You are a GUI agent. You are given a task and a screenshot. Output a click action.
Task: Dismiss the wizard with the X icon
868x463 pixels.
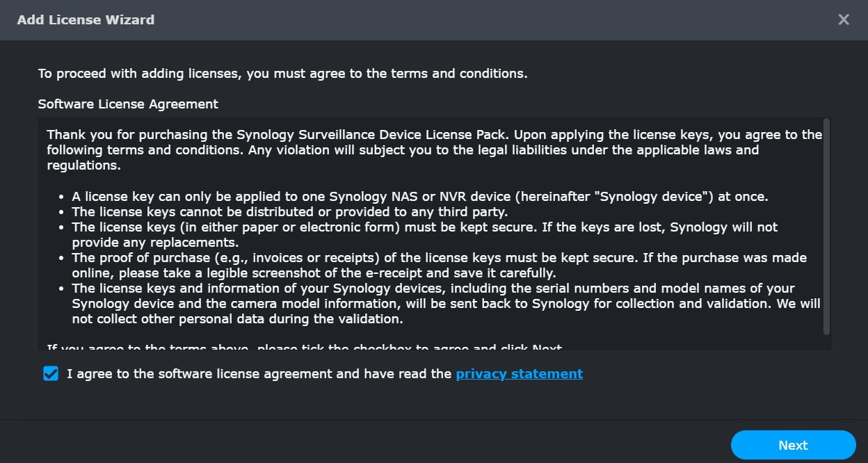tap(844, 19)
